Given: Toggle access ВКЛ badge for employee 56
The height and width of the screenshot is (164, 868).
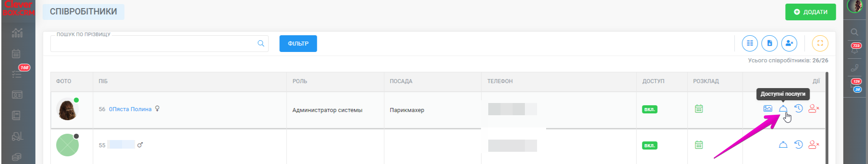Looking at the screenshot, I should coord(650,109).
